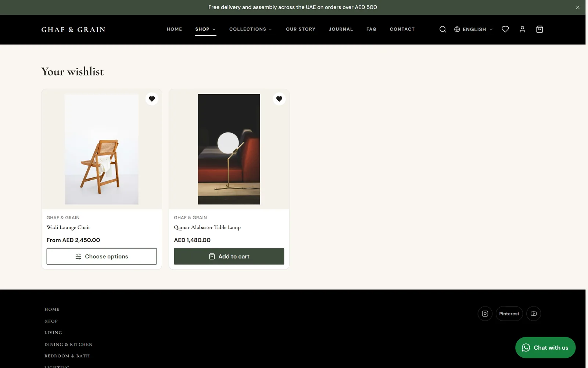Image resolution: width=588 pixels, height=368 pixels.
Task: Open the Our Story page
Action: pyautogui.click(x=301, y=29)
